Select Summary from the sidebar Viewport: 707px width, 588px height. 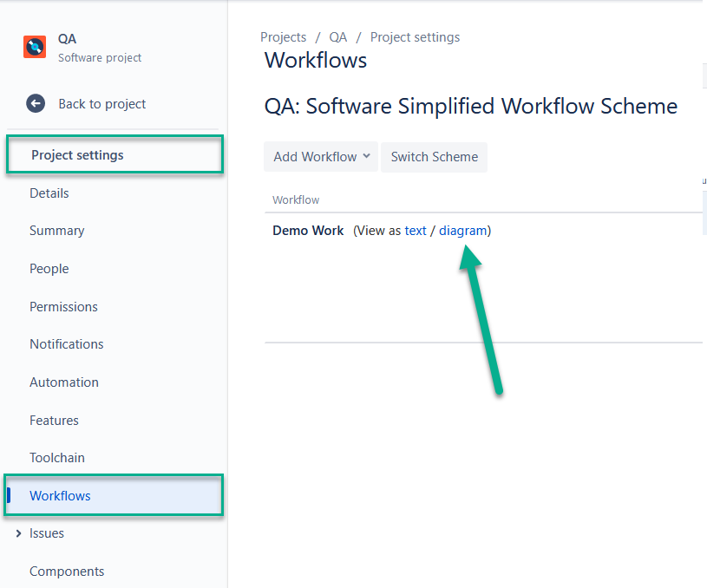pos(56,231)
